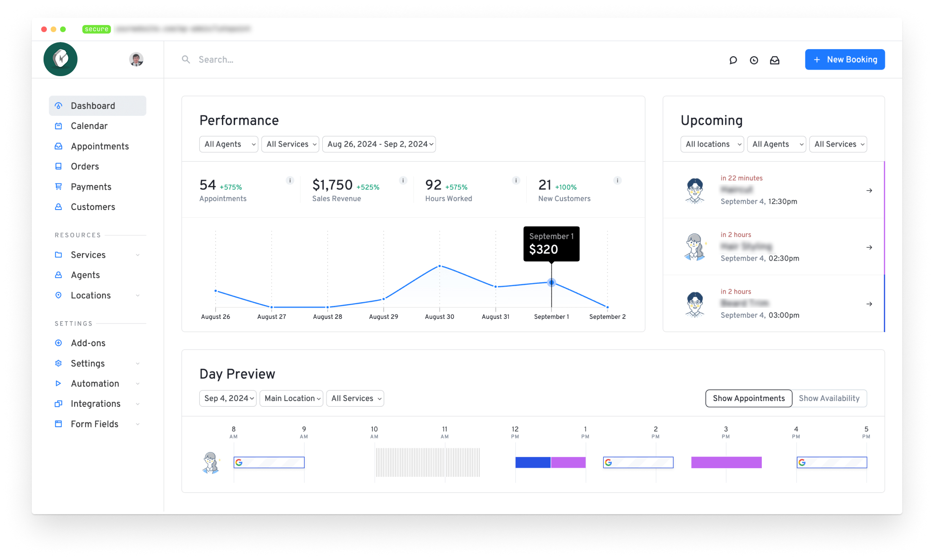Click the Form Fields icon
Viewport: 934px width, 560px height.
59,424
